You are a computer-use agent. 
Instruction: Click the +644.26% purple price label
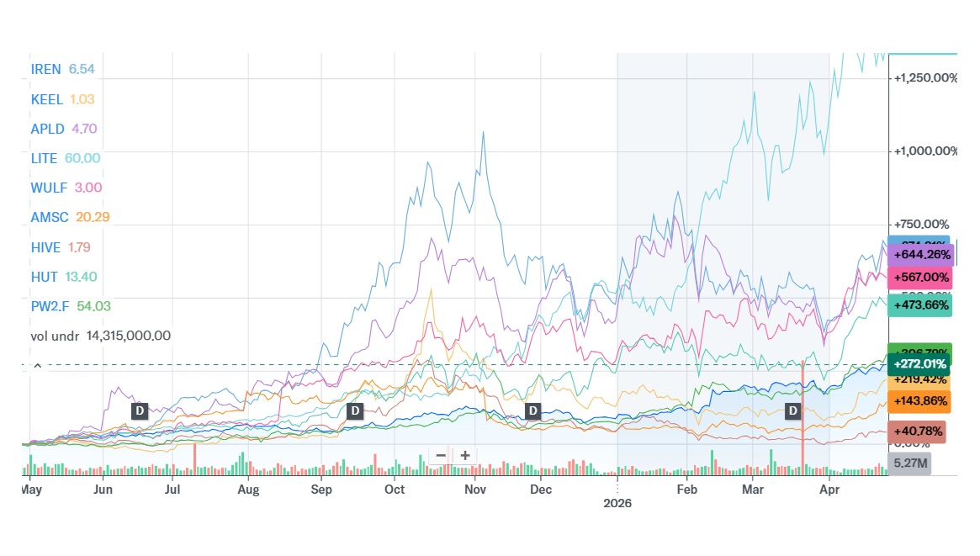[921, 255]
